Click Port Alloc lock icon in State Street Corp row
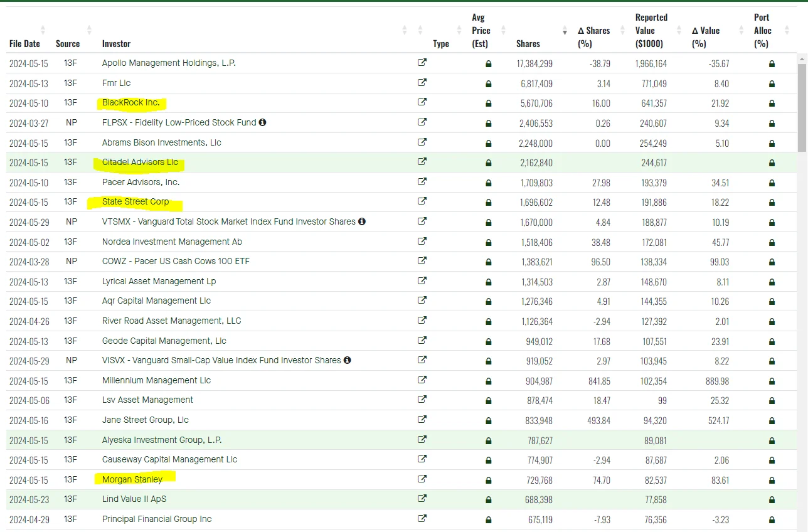 point(772,202)
